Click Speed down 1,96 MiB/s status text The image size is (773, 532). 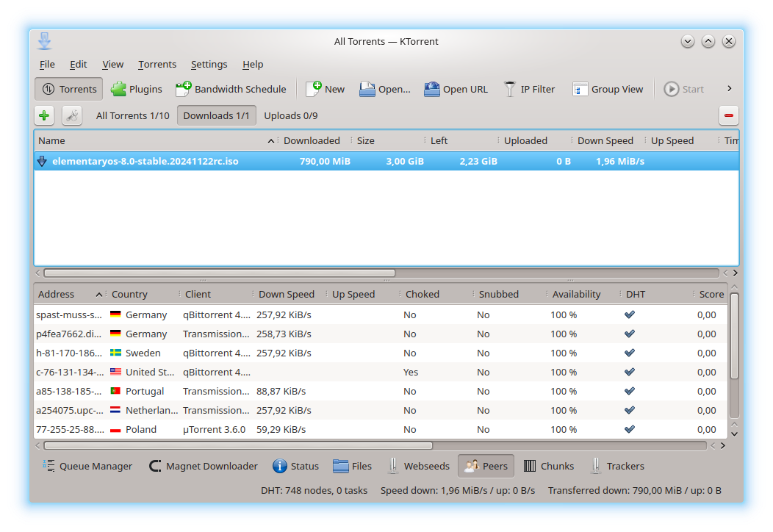458,491
